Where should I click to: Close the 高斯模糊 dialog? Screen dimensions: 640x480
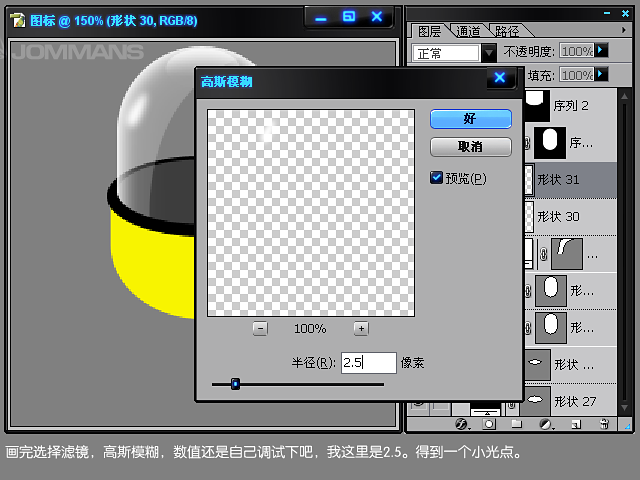[500, 78]
